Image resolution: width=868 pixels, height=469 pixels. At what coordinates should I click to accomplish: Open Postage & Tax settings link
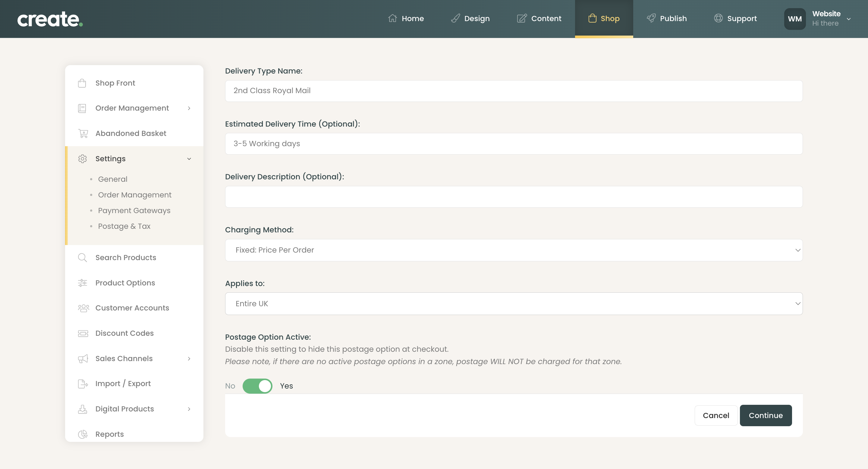(x=124, y=226)
